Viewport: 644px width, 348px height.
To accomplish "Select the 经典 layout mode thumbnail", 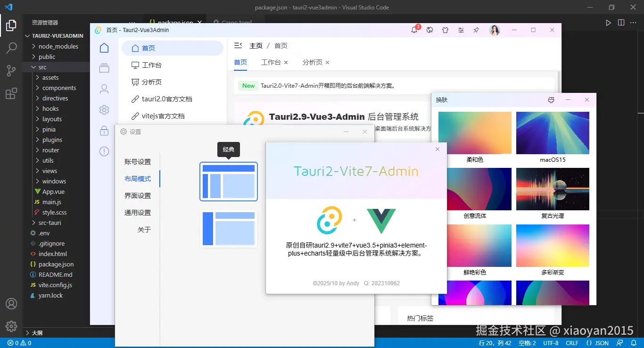I will [x=228, y=181].
